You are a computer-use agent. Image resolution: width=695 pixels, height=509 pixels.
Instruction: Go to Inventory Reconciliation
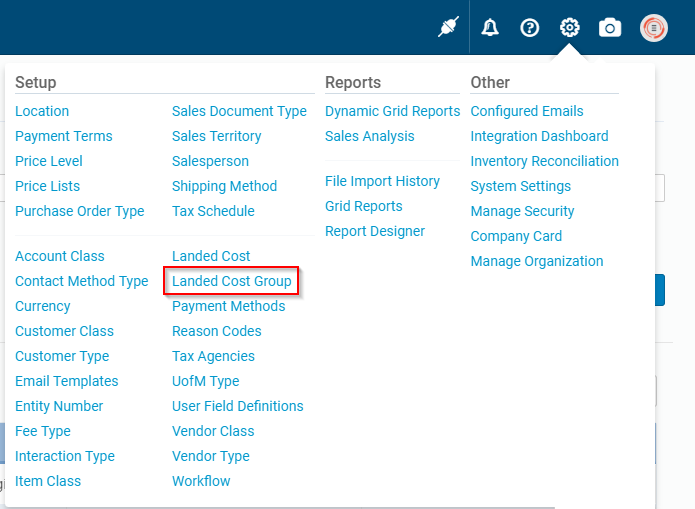pos(544,161)
